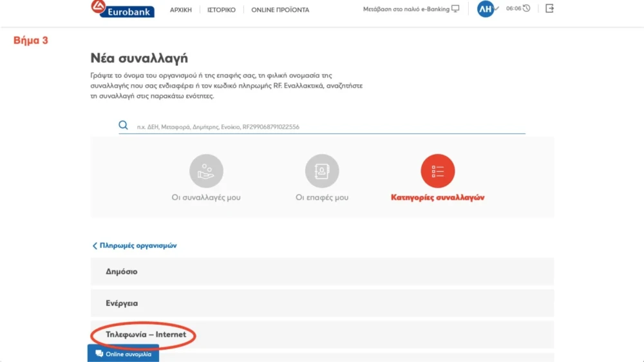Click the chat bubble icon on Online συνομιλία
644x362 pixels.
pyautogui.click(x=99, y=354)
